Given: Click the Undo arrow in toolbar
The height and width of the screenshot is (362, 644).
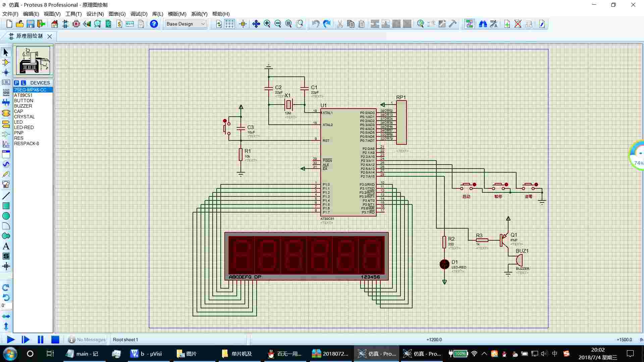Looking at the screenshot, I should [x=315, y=24].
